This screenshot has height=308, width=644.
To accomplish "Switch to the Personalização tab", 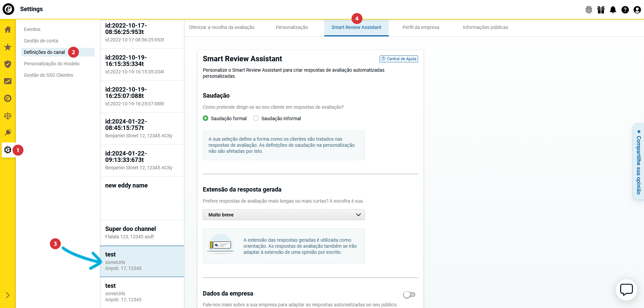I will [292, 28].
